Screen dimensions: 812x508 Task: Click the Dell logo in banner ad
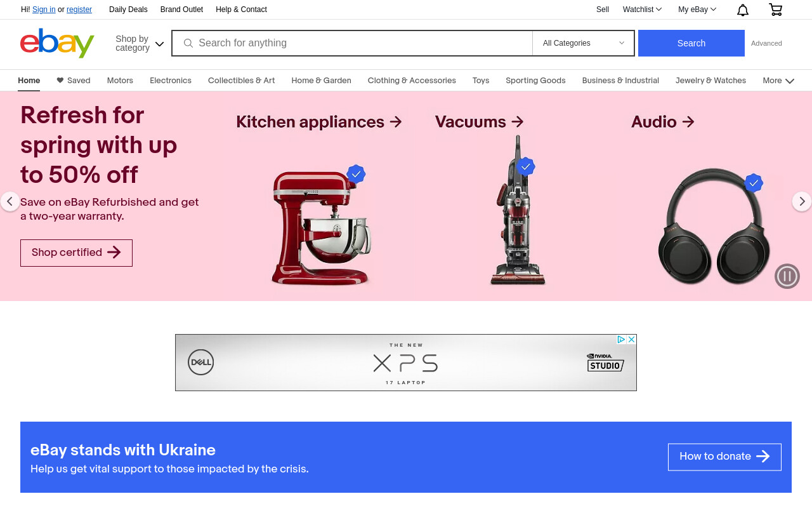[x=200, y=363]
